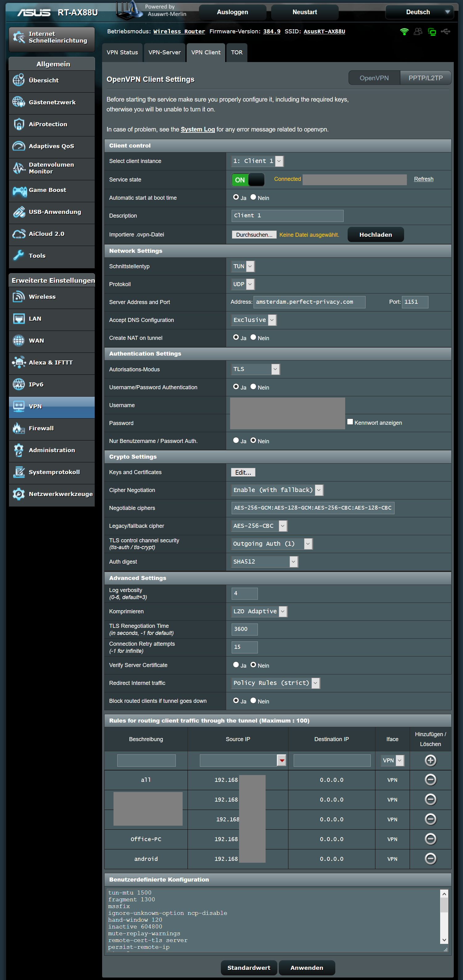Image resolution: width=463 pixels, height=980 pixels.
Task: Open Legacy/fallback cipher dropdown
Action: pyautogui.click(x=259, y=526)
